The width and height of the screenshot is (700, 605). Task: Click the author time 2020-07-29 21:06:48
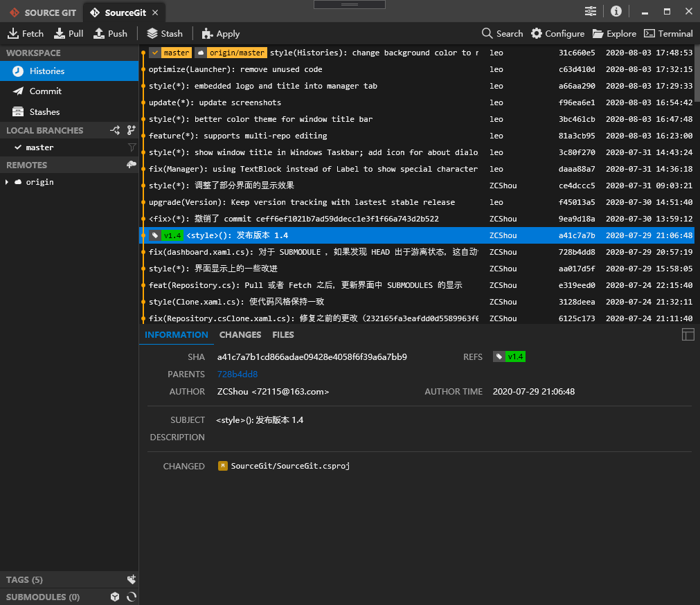[x=534, y=392]
